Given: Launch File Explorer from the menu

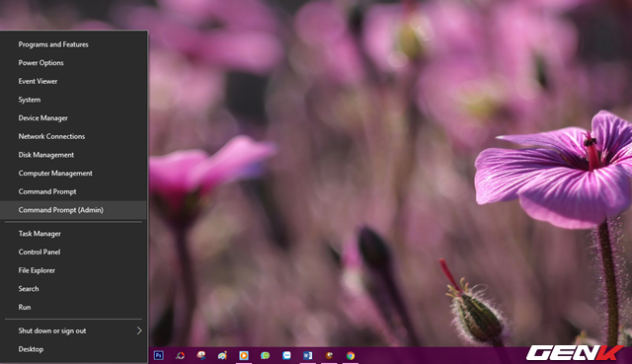Looking at the screenshot, I should (x=73, y=270).
